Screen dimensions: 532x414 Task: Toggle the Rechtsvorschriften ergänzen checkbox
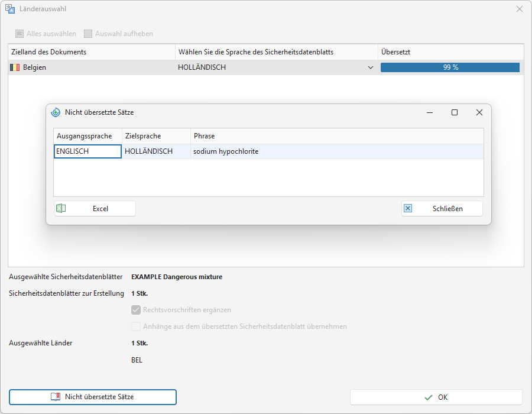pyautogui.click(x=136, y=310)
